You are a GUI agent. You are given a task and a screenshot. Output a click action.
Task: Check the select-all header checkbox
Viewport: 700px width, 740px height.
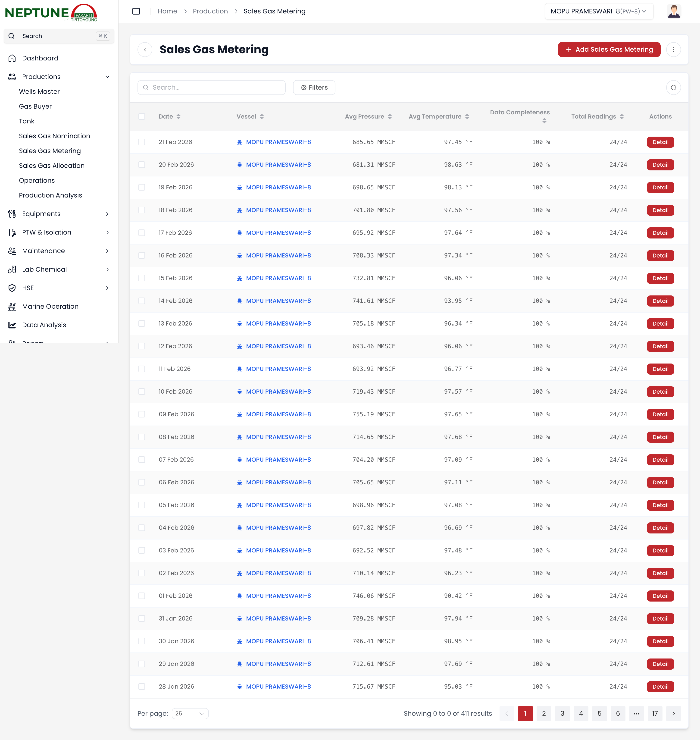click(141, 116)
